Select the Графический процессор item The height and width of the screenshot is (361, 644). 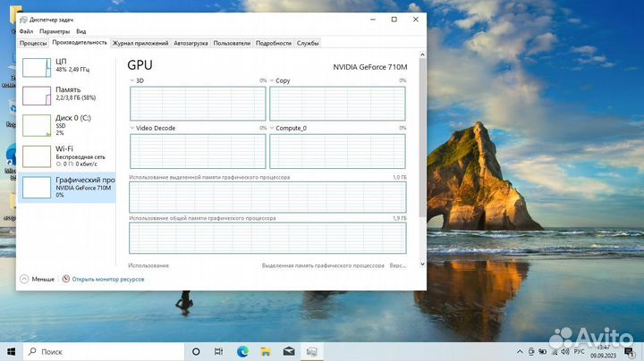point(67,187)
